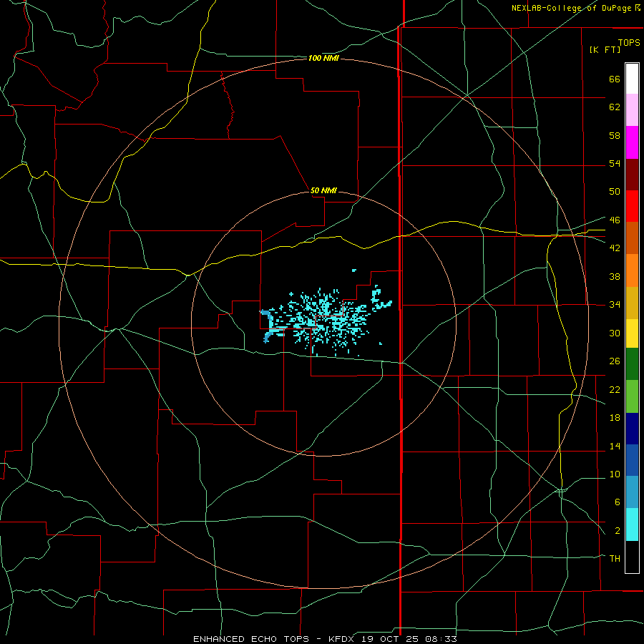
Task: Click the 34 legend value
Action: [x=615, y=305]
